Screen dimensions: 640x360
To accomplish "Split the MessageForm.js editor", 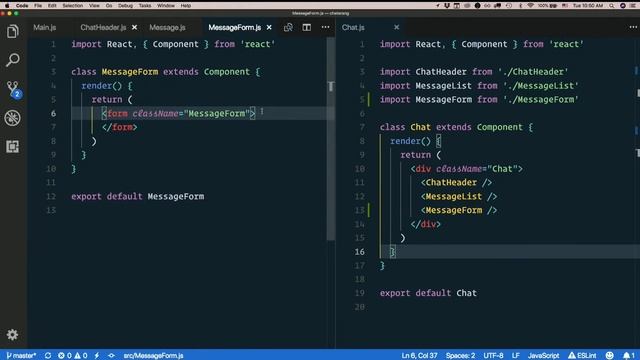I will tap(307, 27).
